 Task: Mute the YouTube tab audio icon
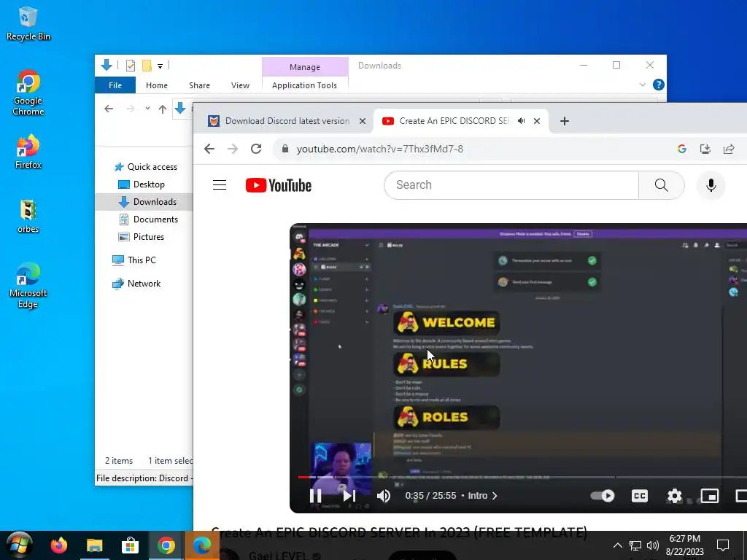[521, 121]
